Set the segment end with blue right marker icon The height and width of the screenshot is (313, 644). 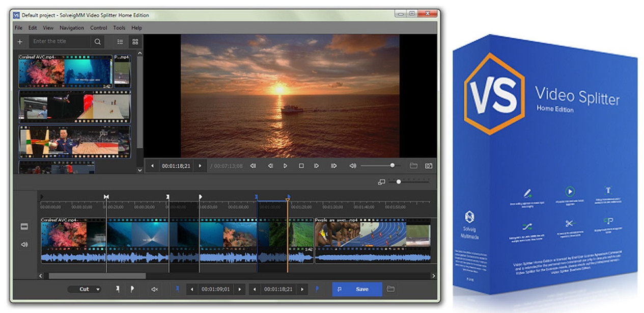[x=318, y=289]
